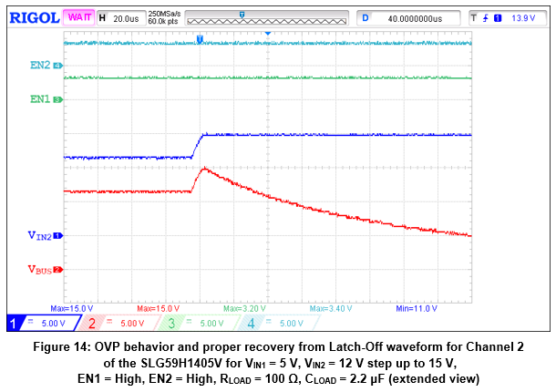This screenshot has width=556, height=392.
Task: Toggle channel 1 at 5.00 V
Action: coord(35,323)
